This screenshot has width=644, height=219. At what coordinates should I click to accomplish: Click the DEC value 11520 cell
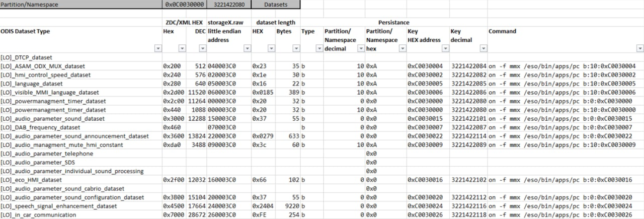coord(197,93)
